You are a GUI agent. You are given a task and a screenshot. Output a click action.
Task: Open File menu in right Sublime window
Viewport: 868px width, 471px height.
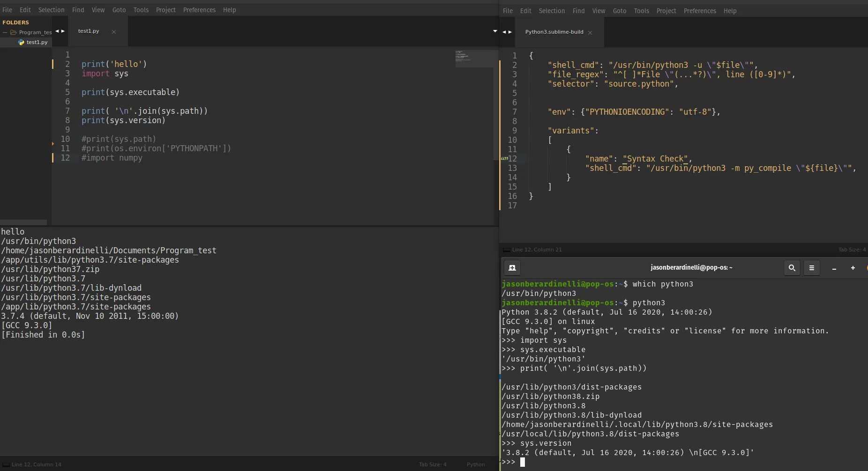coord(508,11)
